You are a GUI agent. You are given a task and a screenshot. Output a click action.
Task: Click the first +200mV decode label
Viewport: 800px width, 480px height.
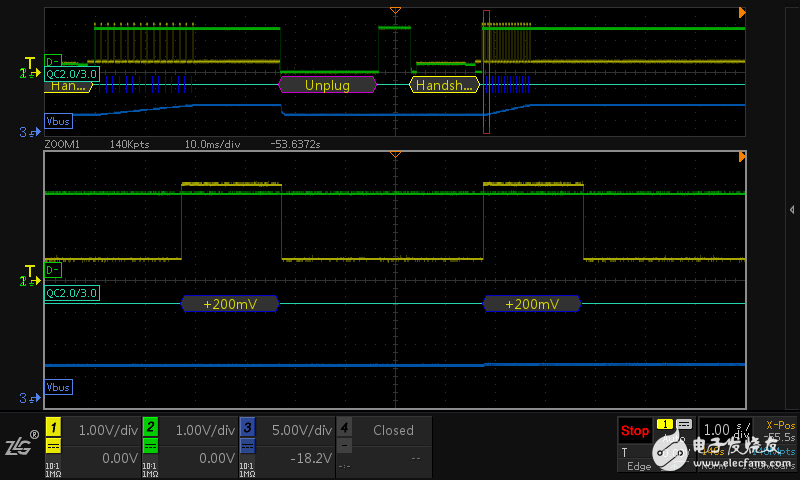[229, 304]
